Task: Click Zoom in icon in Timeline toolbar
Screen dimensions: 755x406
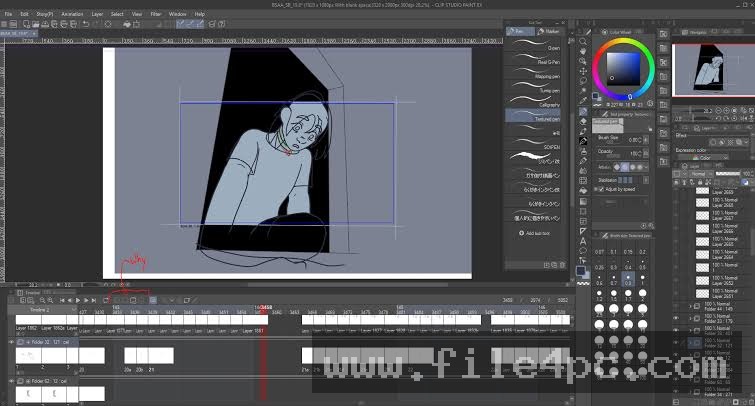Action: (50, 300)
